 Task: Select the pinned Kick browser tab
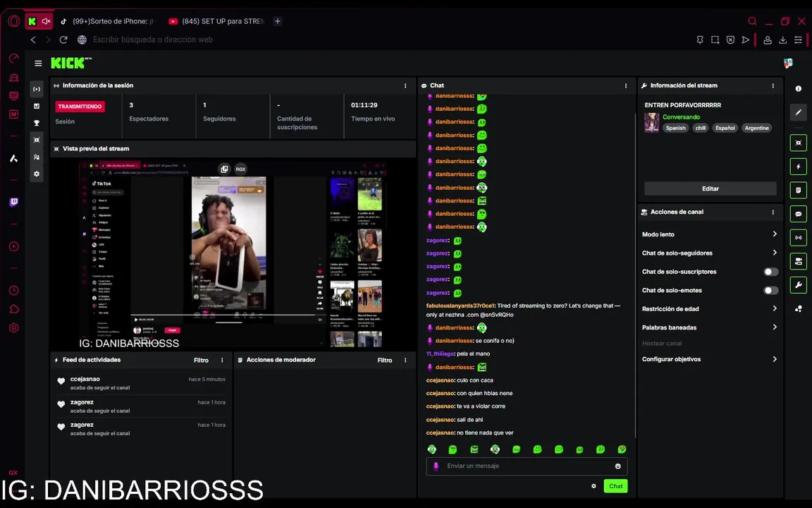point(32,21)
